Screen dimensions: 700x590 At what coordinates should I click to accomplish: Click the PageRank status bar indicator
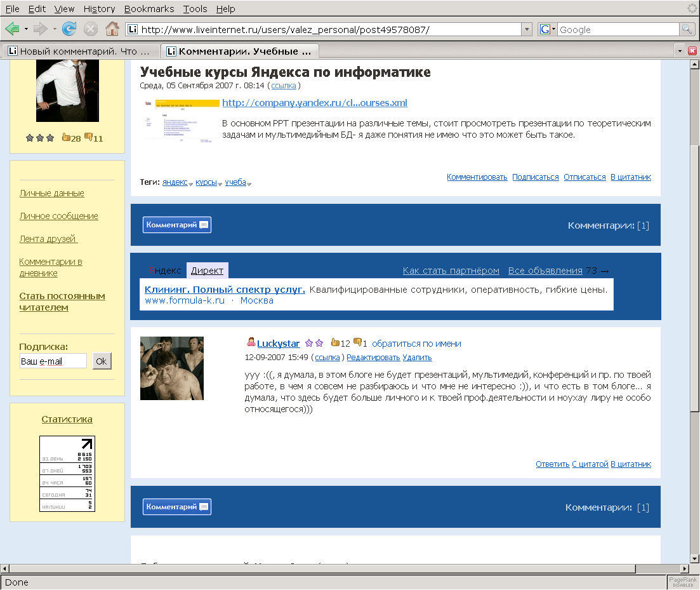(683, 582)
